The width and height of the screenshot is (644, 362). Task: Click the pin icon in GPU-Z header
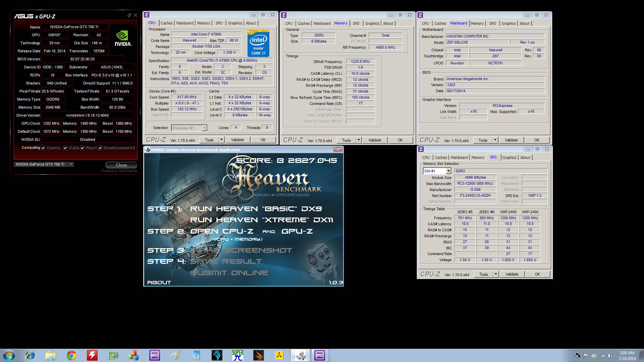pyautogui.click(x=129, y=15)
